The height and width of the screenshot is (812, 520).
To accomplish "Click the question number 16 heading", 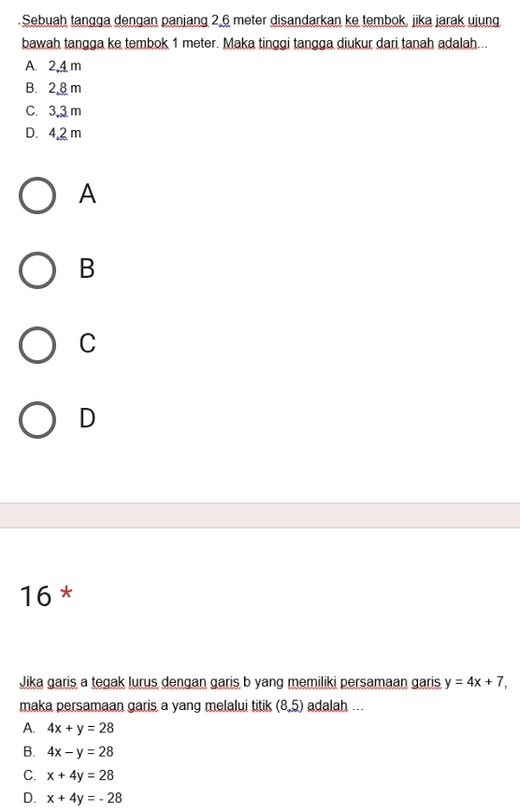I will [36, 596].
